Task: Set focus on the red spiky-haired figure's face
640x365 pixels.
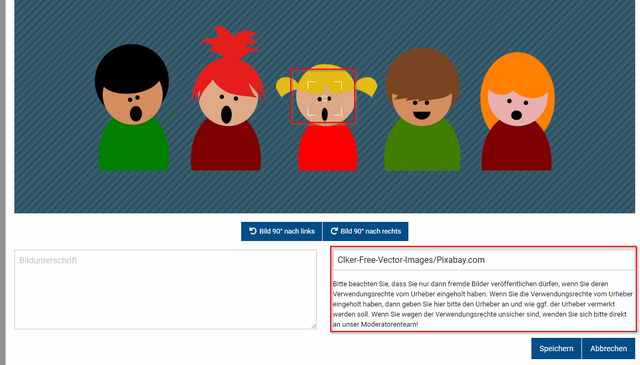Action: click(228, 105)
